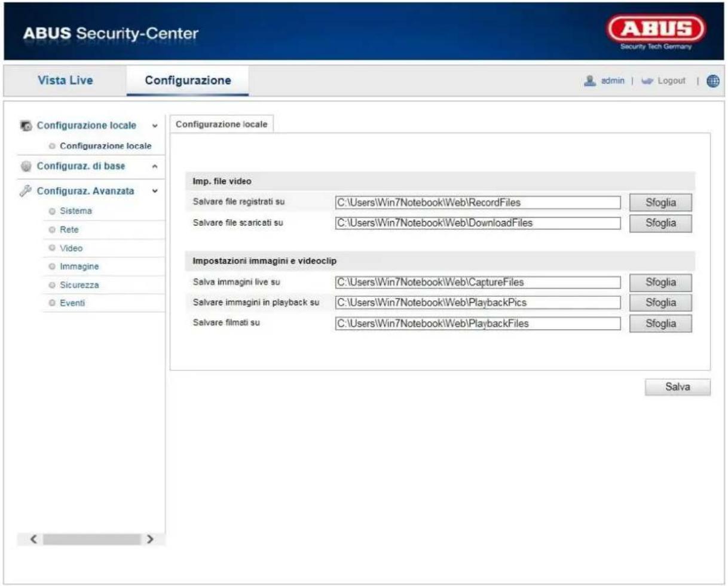Select the Configurazione locale content tab
728x586 pixels.
222,124
